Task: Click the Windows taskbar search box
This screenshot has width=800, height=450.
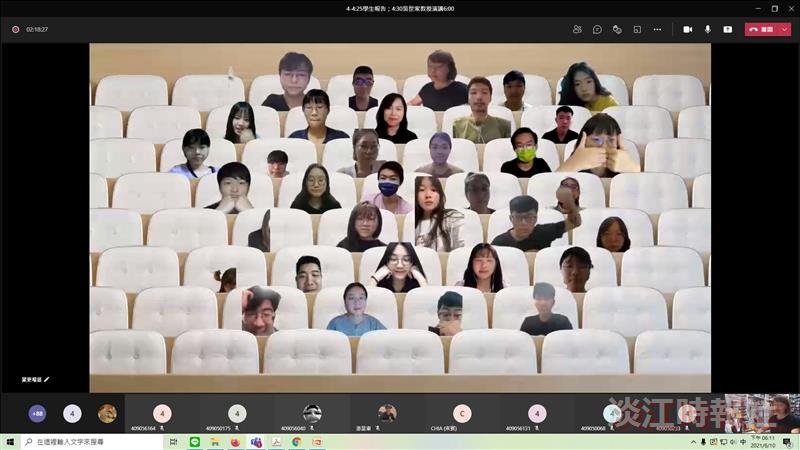Action: coord(92,442)
